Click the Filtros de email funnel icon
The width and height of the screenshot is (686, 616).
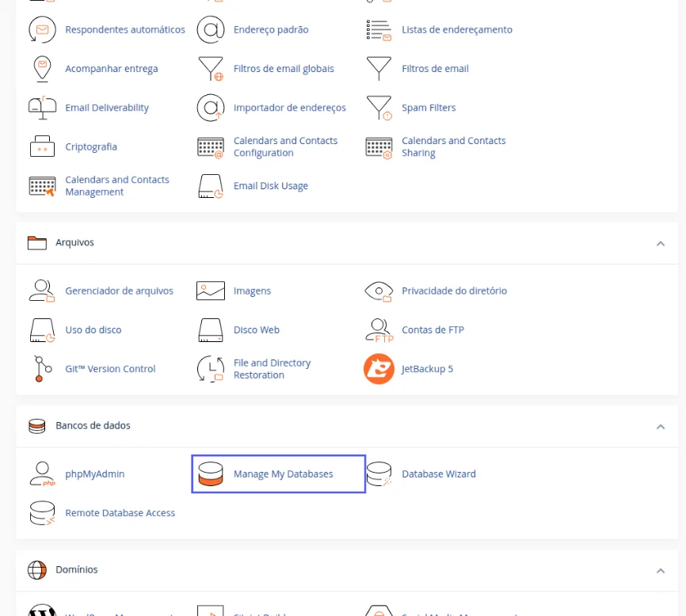(379, 69)
